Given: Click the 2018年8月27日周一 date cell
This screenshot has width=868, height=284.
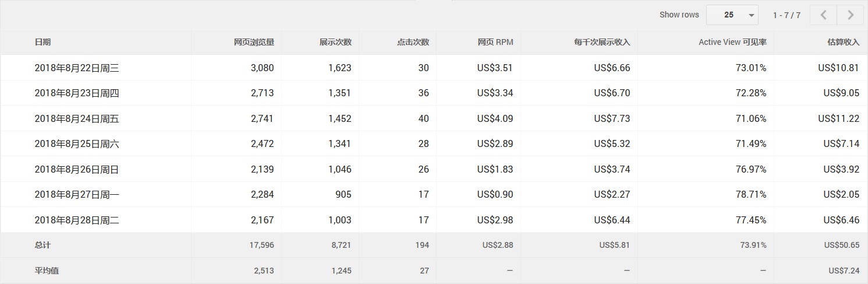Looking at the screenshot, I should point(77,194).
